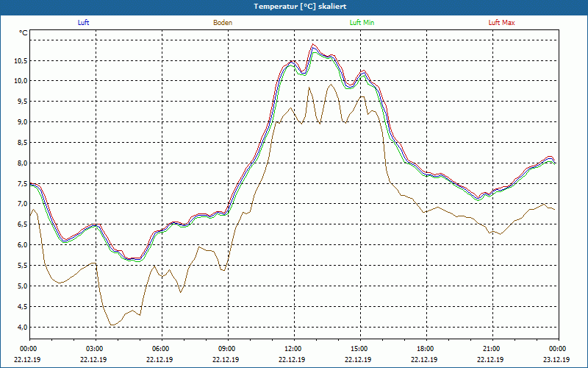Click the 5,0 y-axis value
The width and height of the screenshot is (588, 368).
22,286
